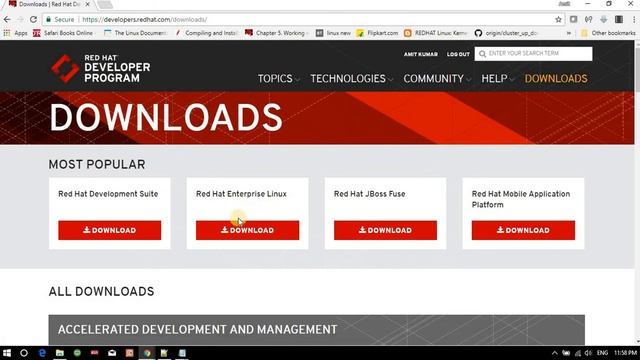The width and height of the screenshot is (640, 360).
Task: Go back with the browser back arrow
Action: pos(7,20)
